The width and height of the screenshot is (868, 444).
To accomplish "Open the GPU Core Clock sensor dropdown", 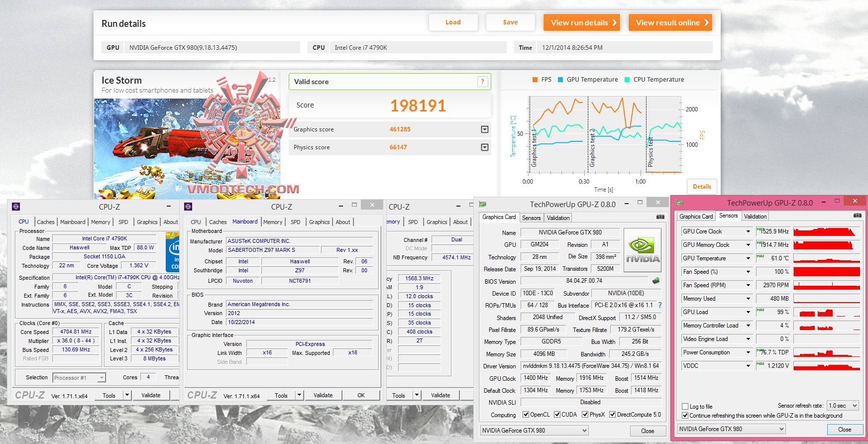I will coord(748,231).
